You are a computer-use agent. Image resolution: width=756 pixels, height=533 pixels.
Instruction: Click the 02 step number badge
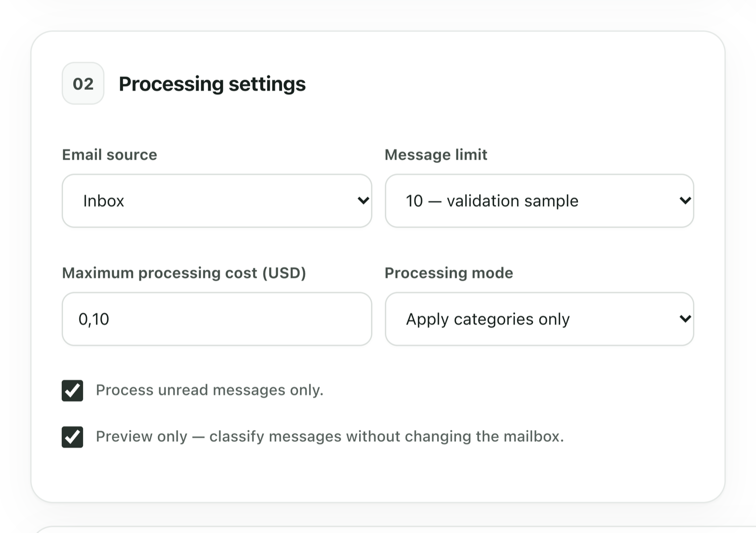(83, 84)
